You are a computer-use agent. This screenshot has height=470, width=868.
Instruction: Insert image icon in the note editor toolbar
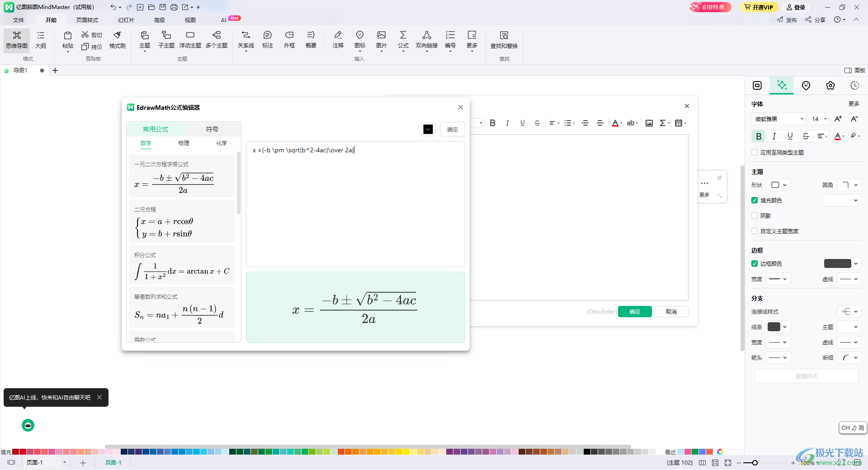click(x=649, y=123)
